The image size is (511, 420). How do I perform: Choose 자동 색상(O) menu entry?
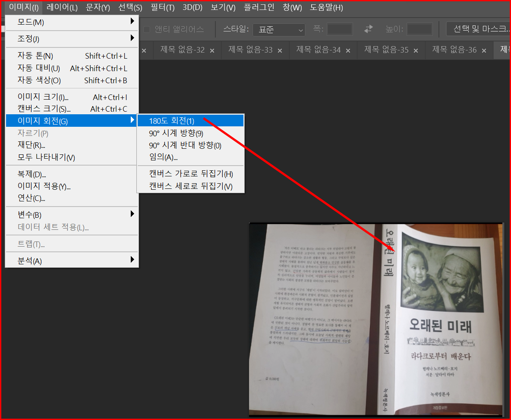click(72, 80)
